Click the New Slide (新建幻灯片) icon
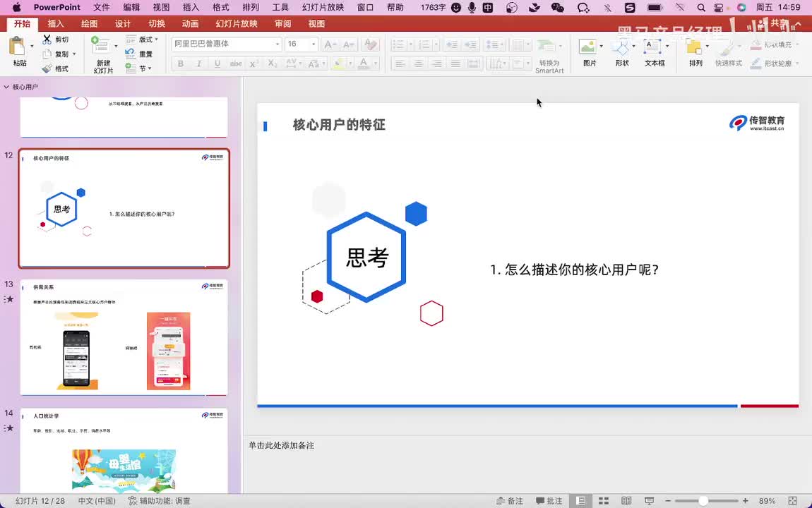 [100, 46]
